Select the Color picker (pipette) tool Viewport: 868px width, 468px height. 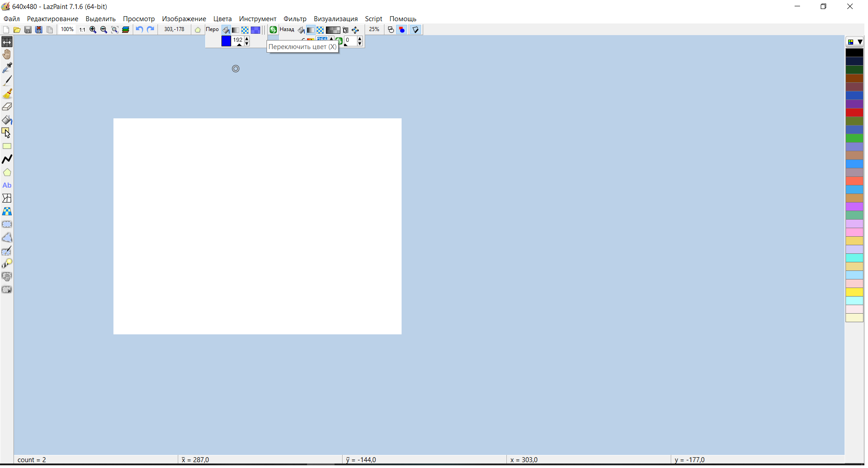(7, 67)
